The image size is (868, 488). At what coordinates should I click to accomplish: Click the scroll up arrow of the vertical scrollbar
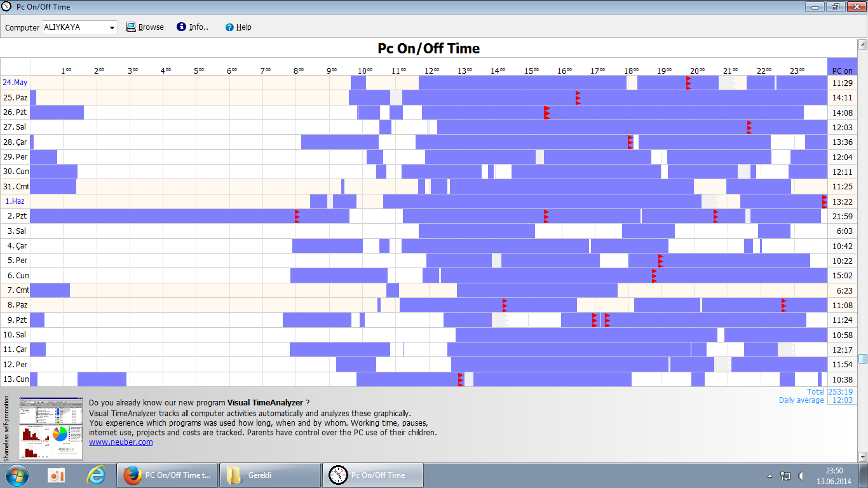tap(863, 44)
